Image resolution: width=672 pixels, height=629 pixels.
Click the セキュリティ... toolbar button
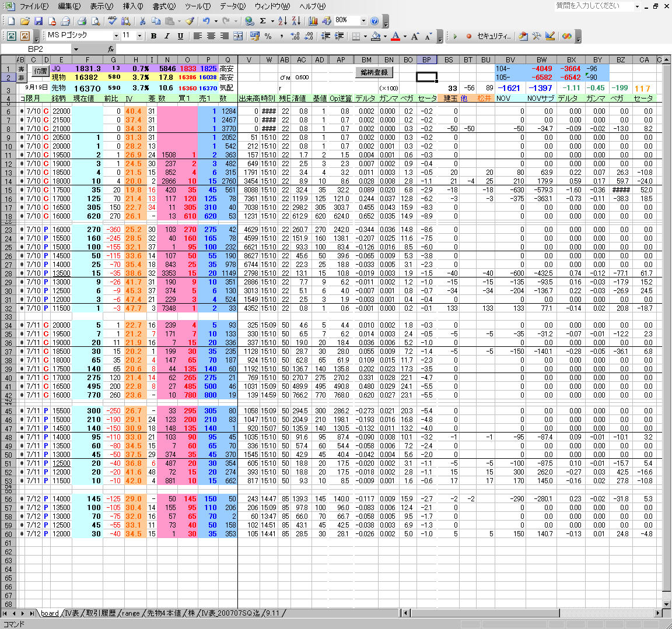pyautogui.click(x=494, y=36)
